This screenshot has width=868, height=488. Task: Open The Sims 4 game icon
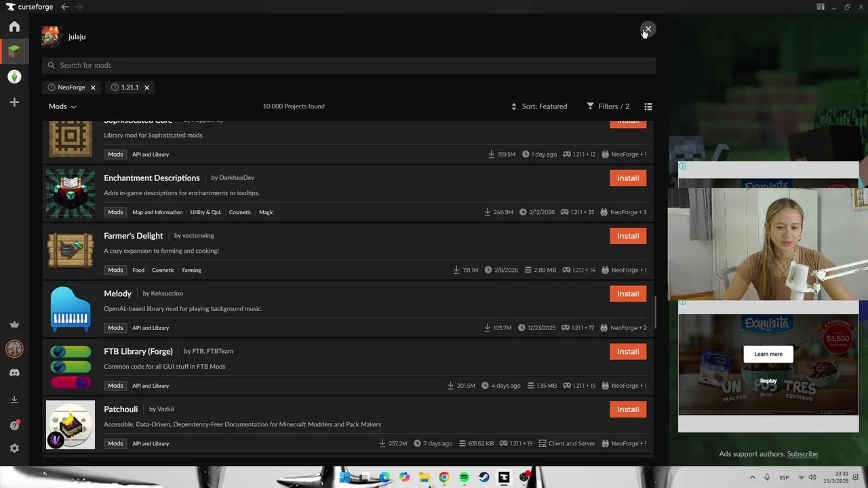[x=14, y=77]
